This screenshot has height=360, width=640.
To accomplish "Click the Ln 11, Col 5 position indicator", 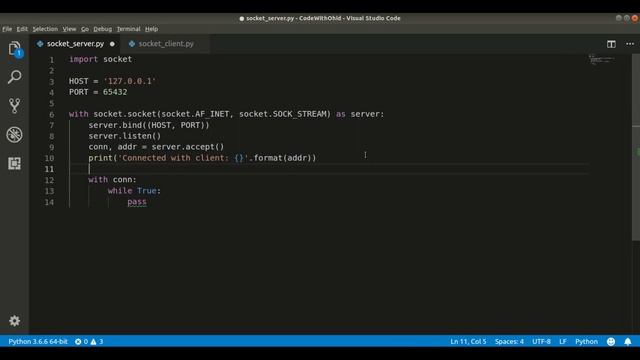I will (x=468, y=342).
